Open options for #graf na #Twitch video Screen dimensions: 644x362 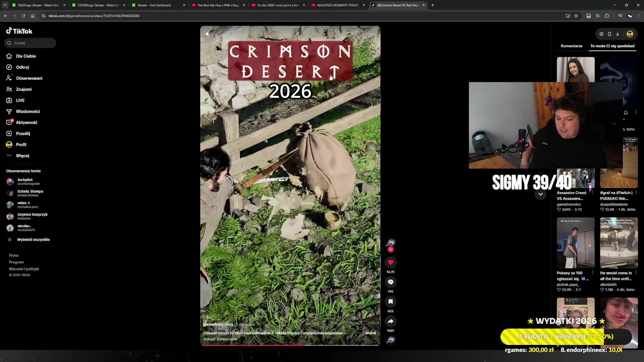coord(636,193)
